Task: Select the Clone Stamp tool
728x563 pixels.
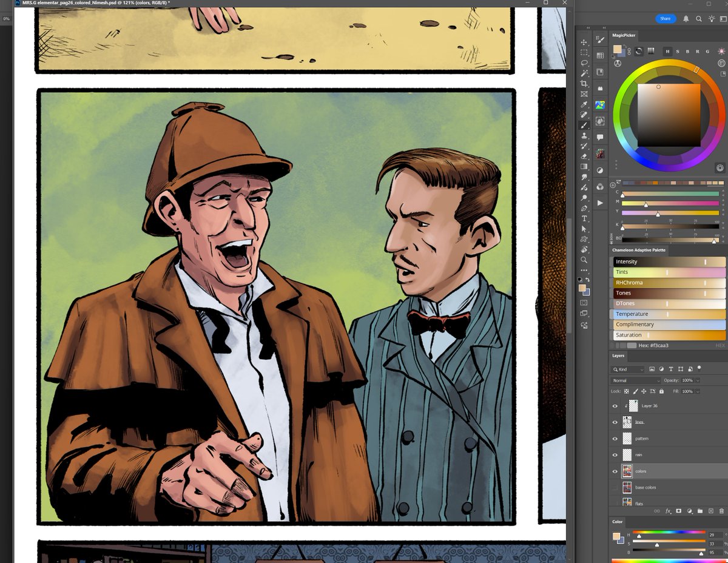Action: tap(584, 135)
